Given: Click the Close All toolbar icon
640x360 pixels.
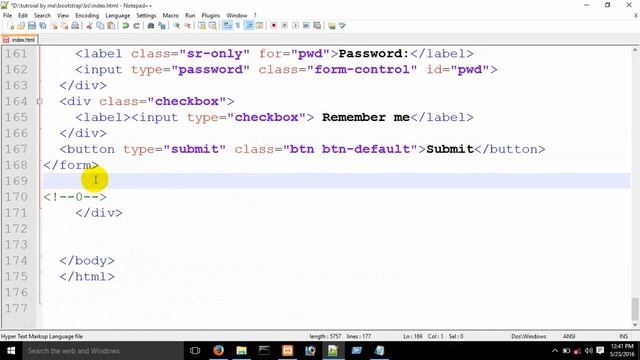Looking at the screenshot, I should [65, 26].
